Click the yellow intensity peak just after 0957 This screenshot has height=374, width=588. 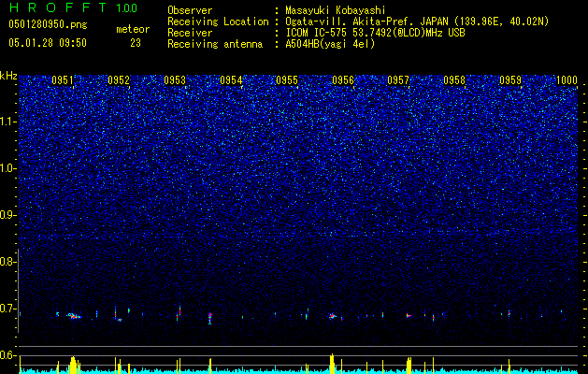pos(409,366)
